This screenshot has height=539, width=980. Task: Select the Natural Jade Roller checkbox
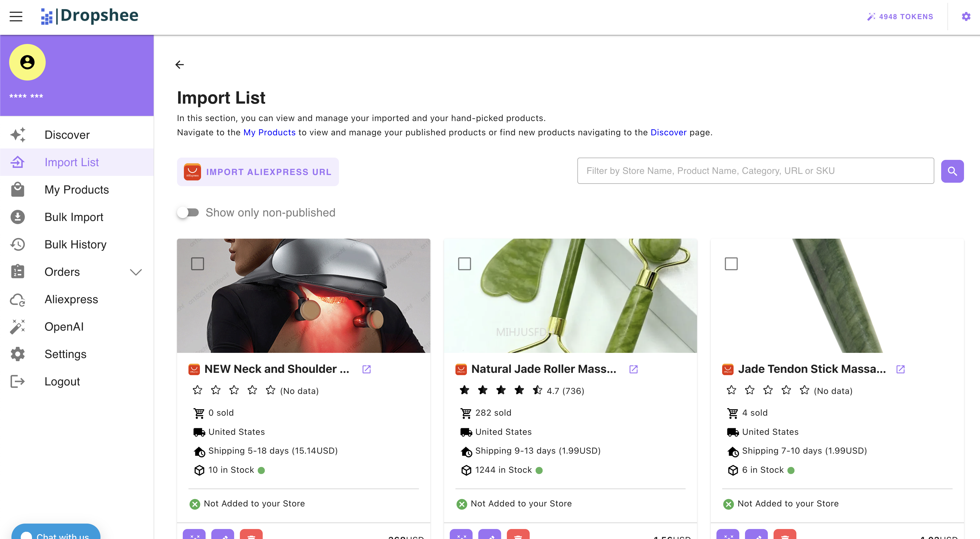[464, 264]
